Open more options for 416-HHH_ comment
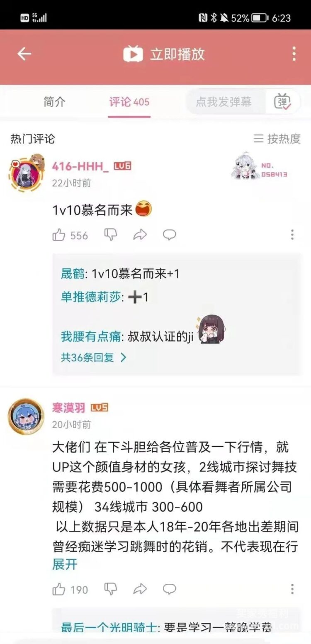This screenshot has height=644, width=311. click(x=292, y=235)
